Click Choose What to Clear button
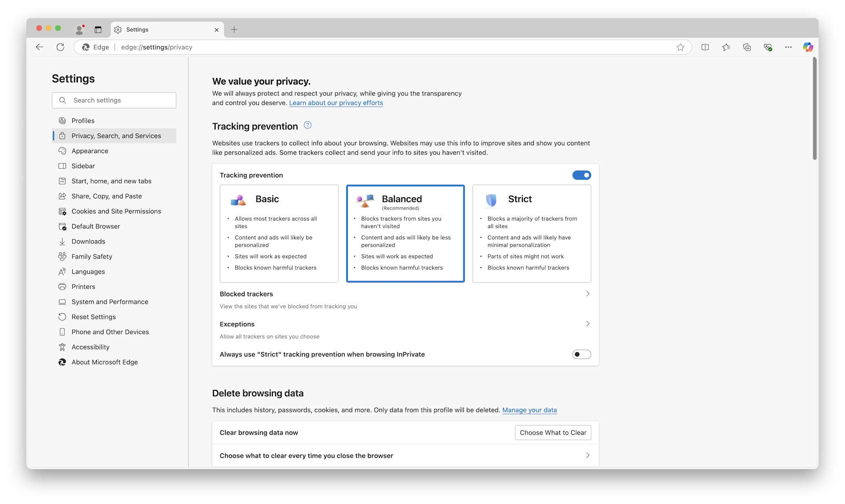Image resolution: width=845 pixels, height=504 pixels. point(552,432)
